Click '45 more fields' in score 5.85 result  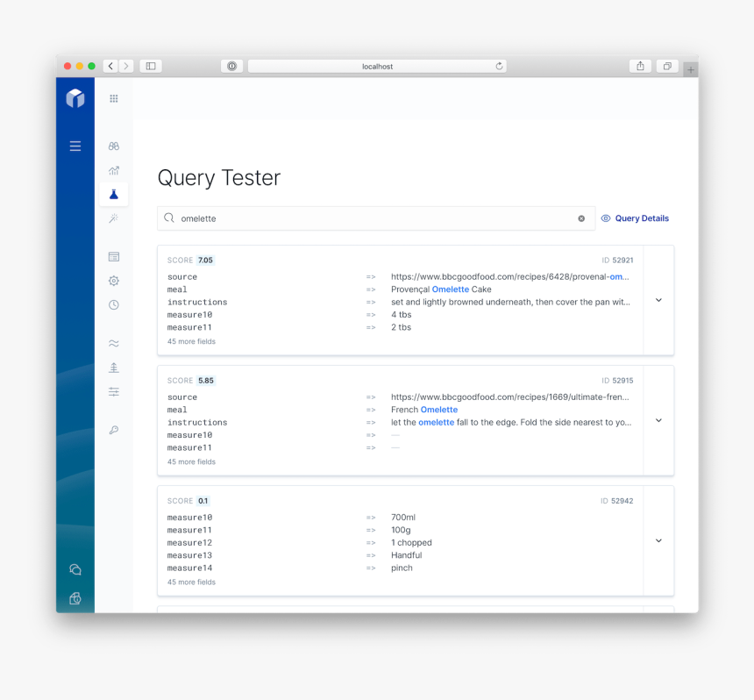[x=191, y=462]
